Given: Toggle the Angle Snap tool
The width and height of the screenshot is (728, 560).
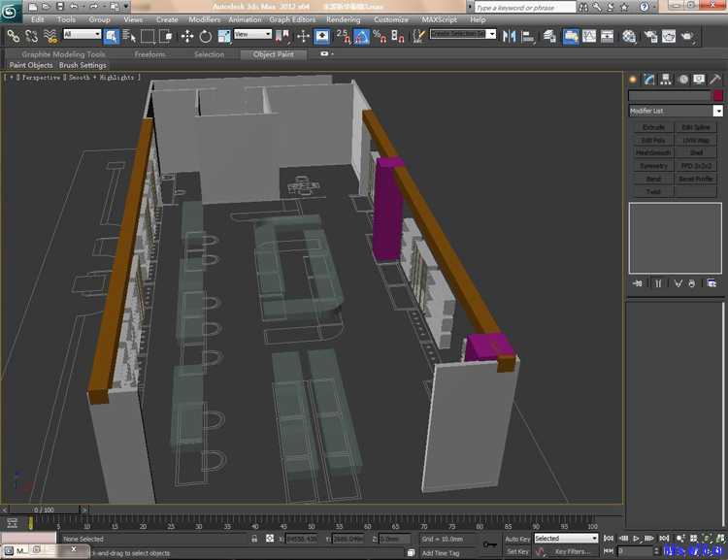Looking at the screenshot, I should coord(361,36).
